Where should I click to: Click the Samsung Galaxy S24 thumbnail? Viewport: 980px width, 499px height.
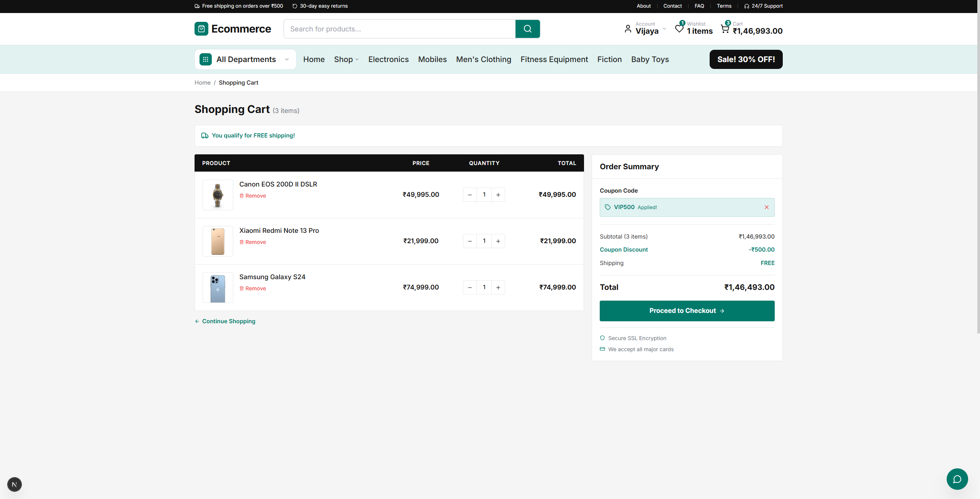tap(218, 288)
